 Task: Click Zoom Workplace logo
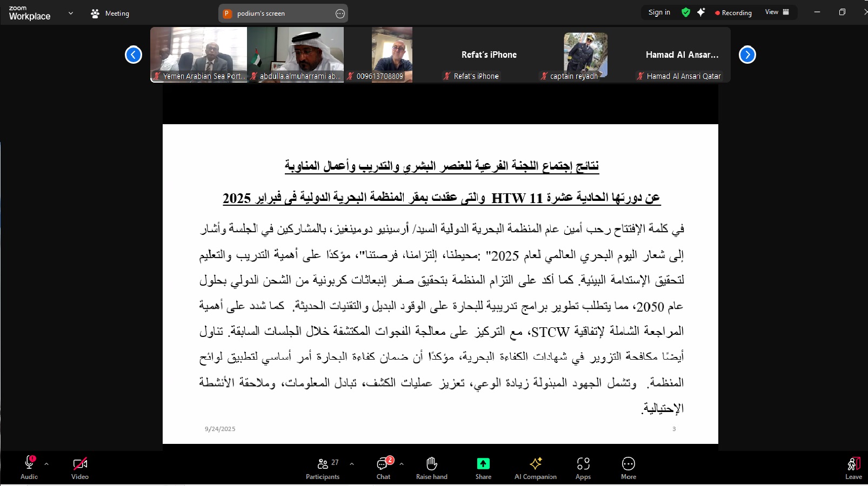click(30, 13)
